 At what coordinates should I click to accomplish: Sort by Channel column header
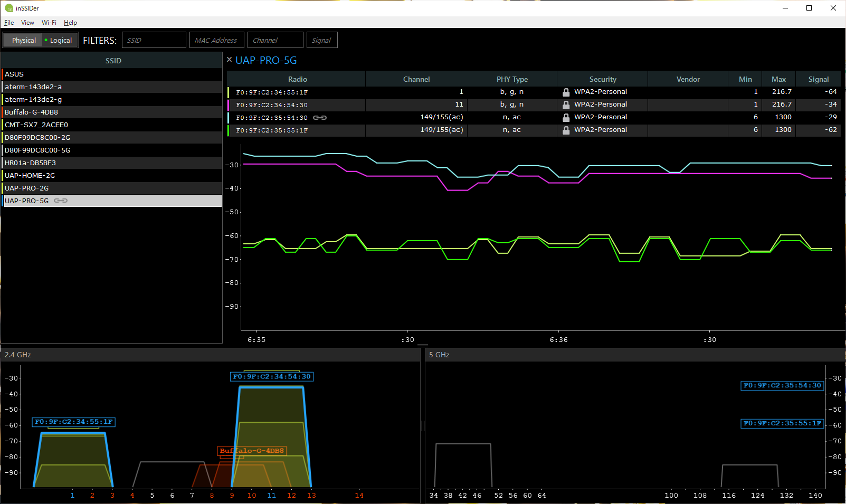click(x=416, y=79)
